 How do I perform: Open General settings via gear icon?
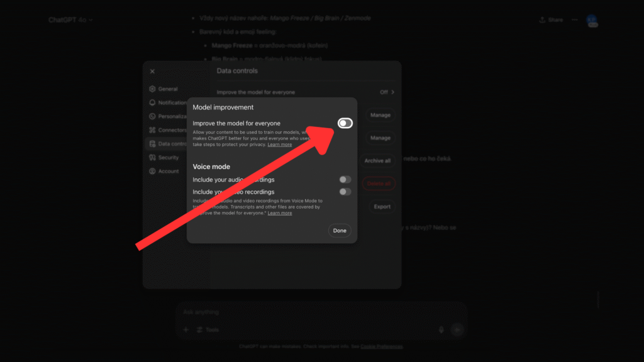pos(152,89)
